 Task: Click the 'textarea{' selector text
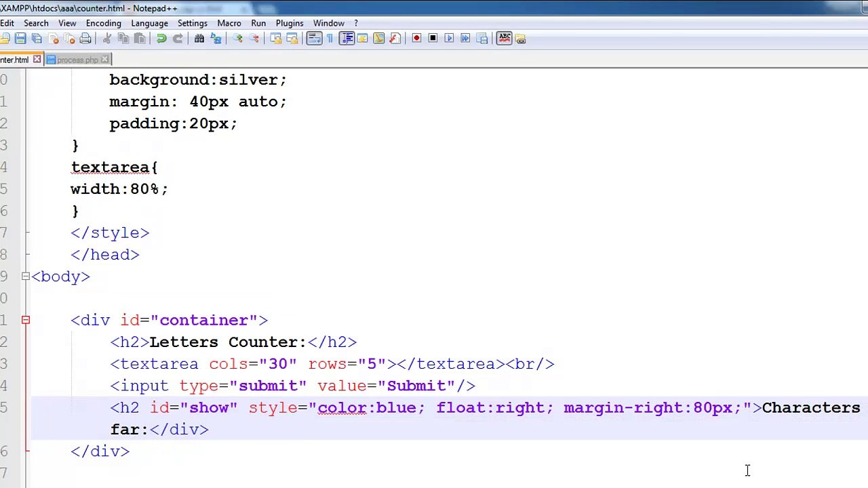pos(114,167)
